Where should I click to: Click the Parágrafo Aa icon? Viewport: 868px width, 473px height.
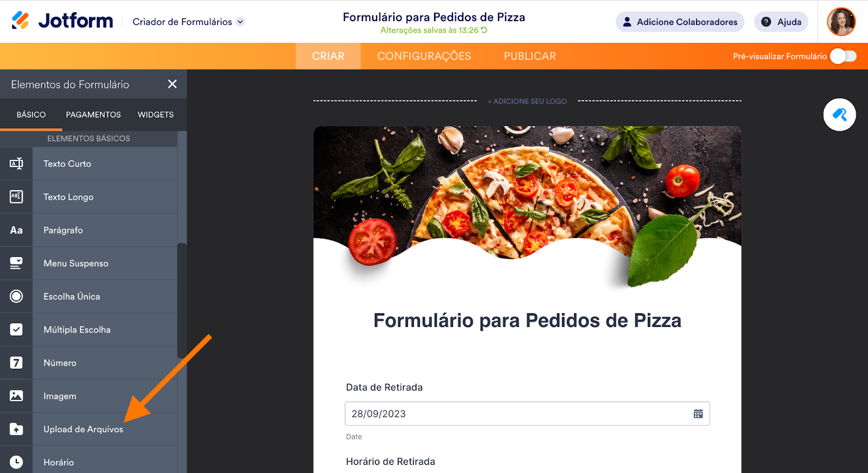click(x=16, y=230)
